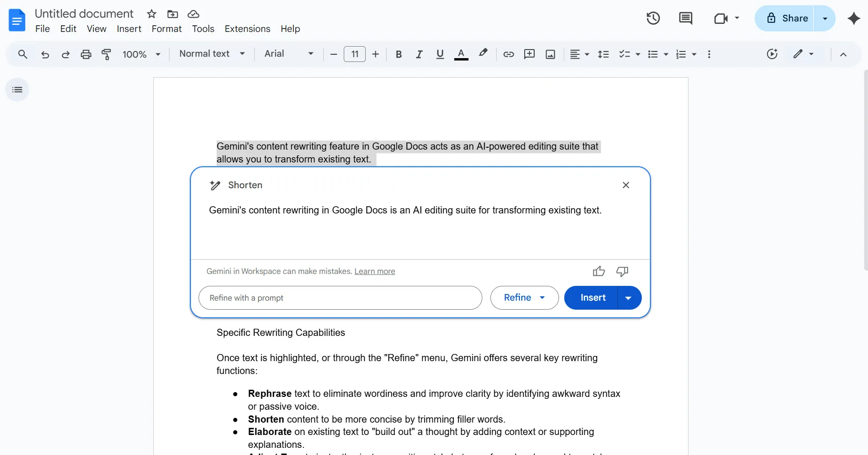Expand the video call options arrow
868x455 pixels.
pyautogui.click(x=737, y=18)
